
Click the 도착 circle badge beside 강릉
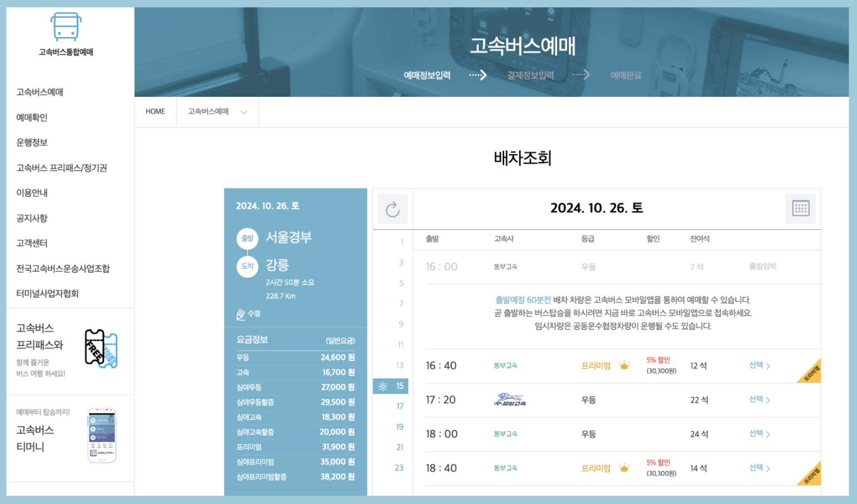click(x=247, y=265)
